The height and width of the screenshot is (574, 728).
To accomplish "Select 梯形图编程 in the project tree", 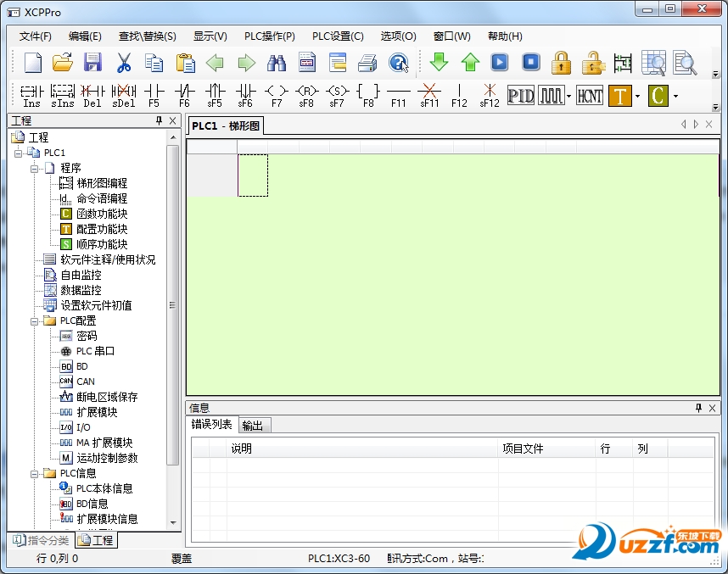I will (x=102, y=183).
